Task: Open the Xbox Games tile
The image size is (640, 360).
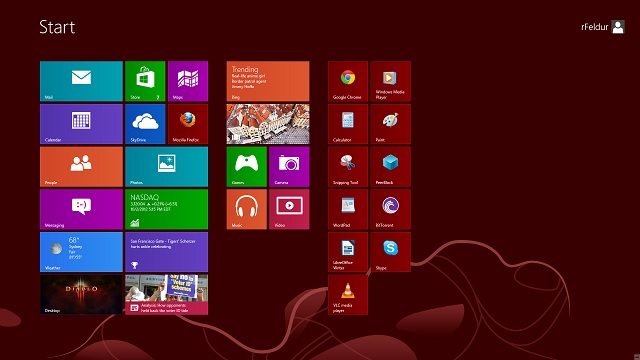Action: pyautogui.click(x=247, y=167)
